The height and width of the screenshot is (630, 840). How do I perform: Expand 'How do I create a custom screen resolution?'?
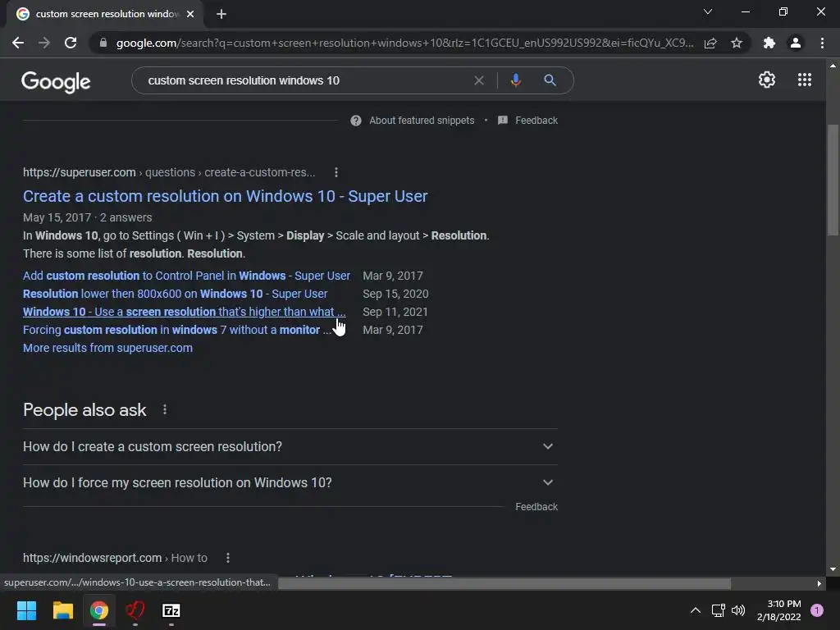[x=290, y=447]
